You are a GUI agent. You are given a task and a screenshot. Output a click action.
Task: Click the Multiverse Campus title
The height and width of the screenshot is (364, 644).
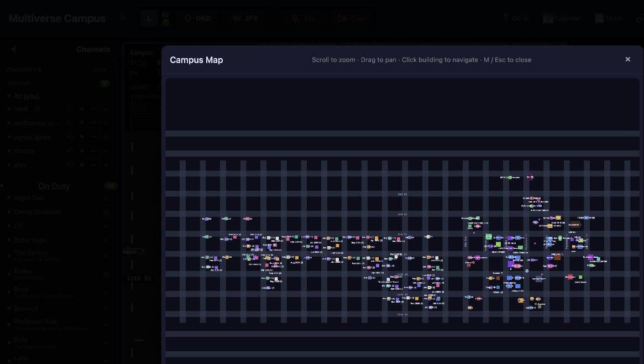pyautogui.click(x=57, y=18)
